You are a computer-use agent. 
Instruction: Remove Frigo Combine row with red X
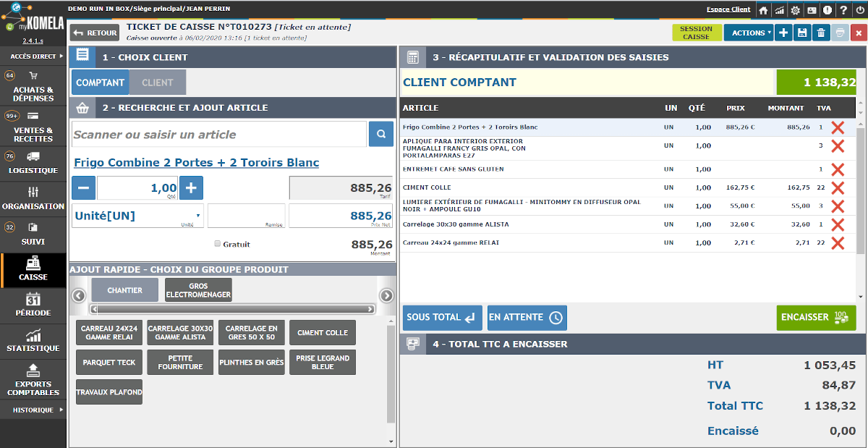click(838, 127)
